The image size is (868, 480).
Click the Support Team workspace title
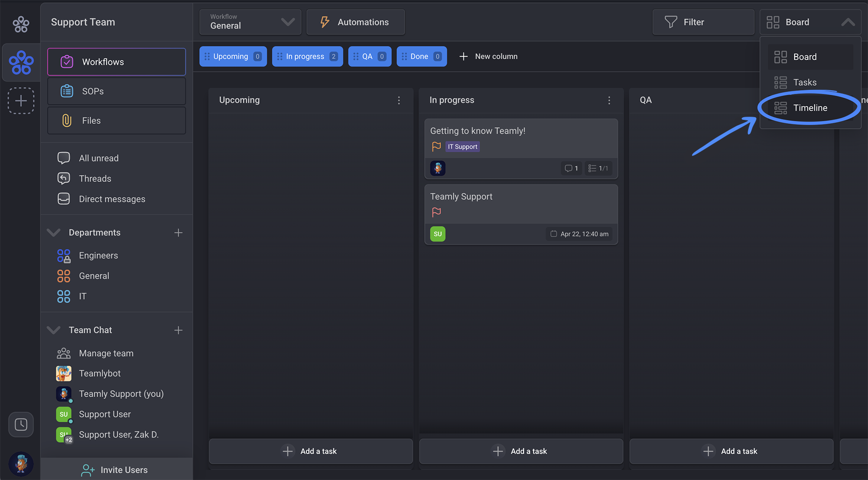(x=83, y=22)
